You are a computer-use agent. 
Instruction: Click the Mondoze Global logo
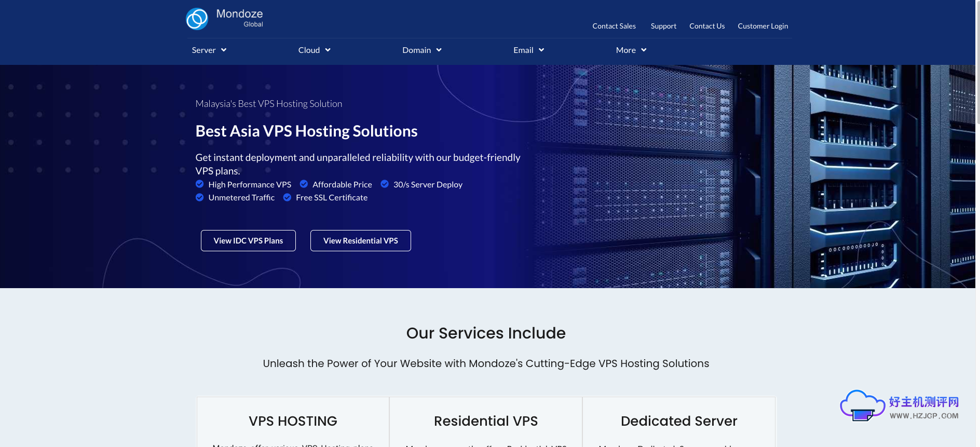tap(224, 19)
